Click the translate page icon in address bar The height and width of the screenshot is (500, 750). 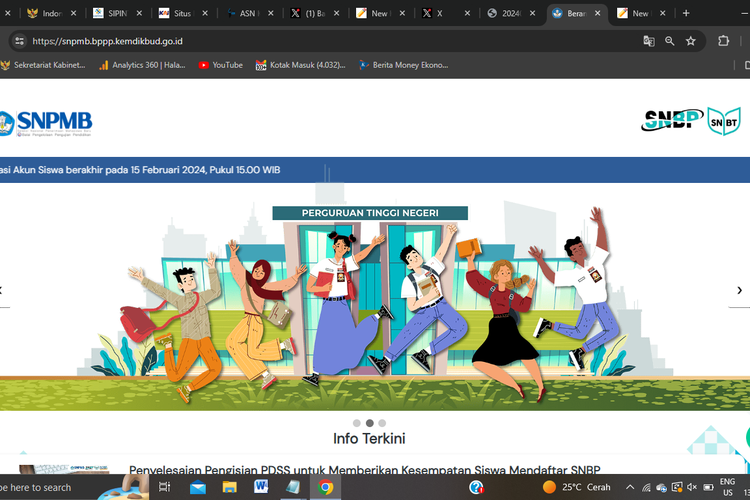[x=649, y=41]
